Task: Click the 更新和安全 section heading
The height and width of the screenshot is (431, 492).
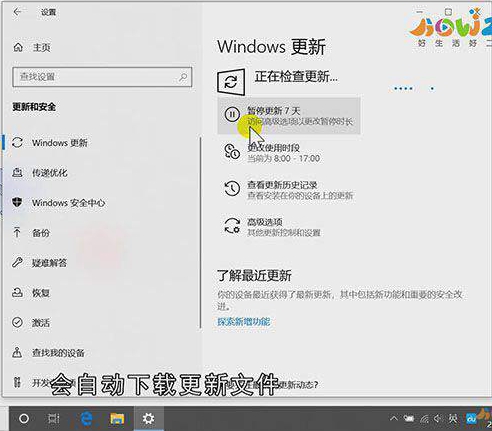Action: coord(34,107)
